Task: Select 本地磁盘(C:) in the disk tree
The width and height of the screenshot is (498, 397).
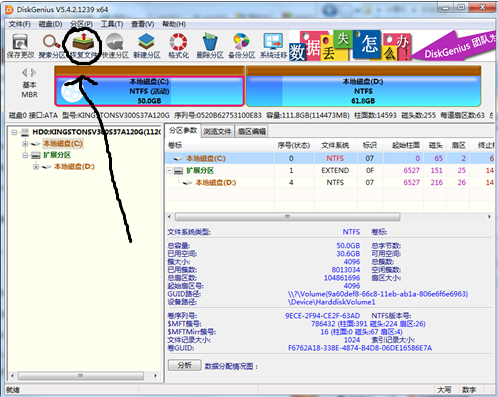Action: click(63, 144)
